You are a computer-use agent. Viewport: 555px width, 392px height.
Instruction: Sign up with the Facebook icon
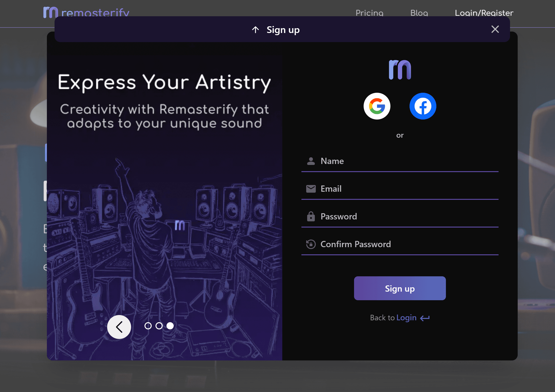[x=422, y=106]
